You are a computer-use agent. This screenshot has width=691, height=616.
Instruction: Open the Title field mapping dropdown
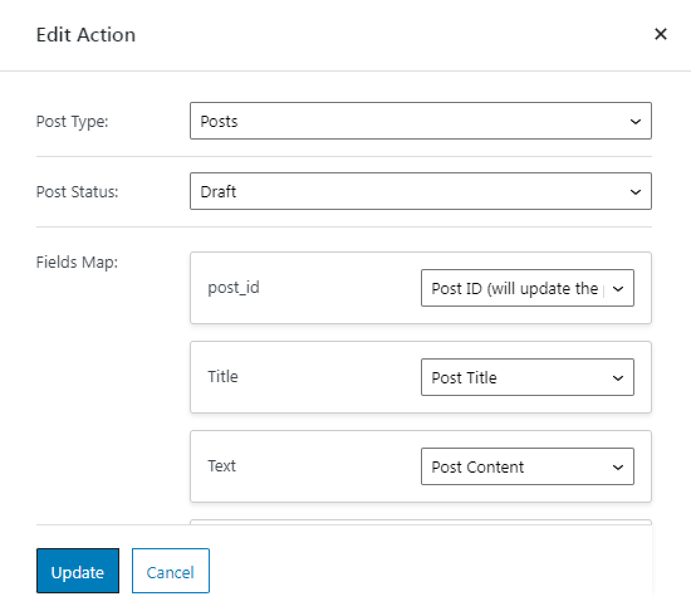[x=528, y=377]
